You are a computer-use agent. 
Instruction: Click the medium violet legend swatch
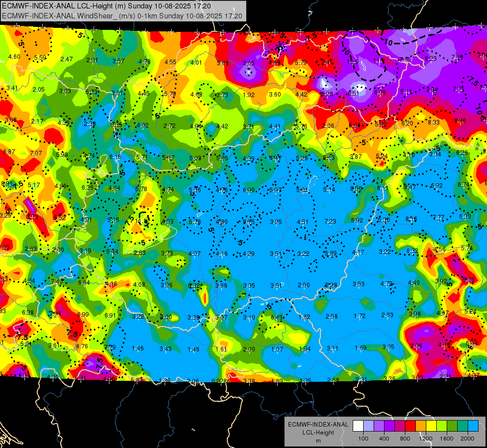(379, 426)
